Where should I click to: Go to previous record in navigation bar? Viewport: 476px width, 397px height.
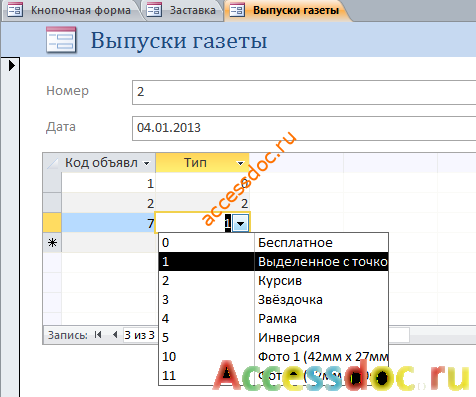pyautogui.click(x=115, y=334)
